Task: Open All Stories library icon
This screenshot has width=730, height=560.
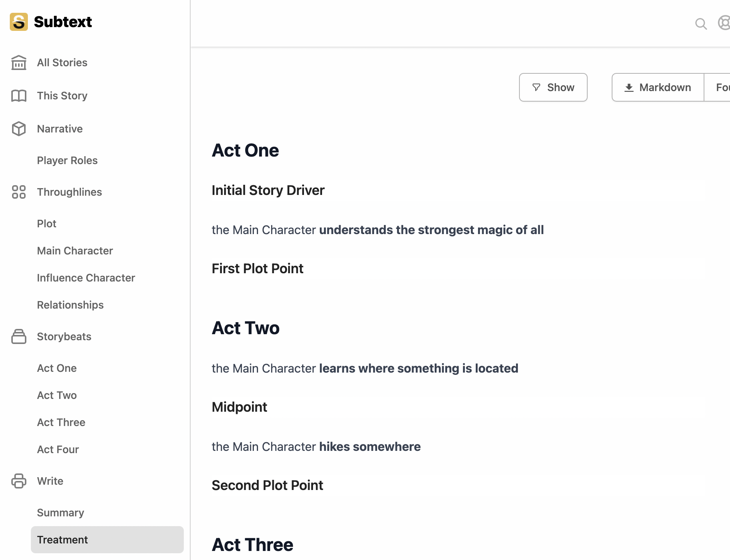Action: 19,62
